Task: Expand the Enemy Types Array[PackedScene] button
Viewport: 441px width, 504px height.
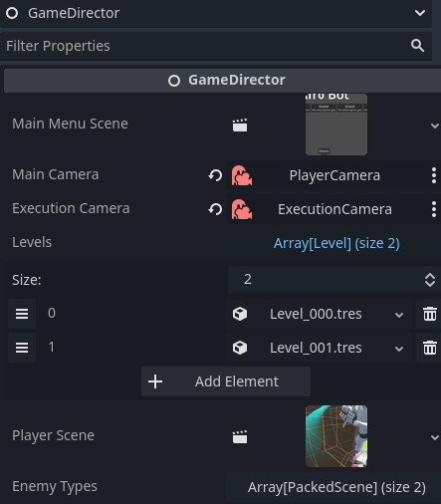Action: [x=336, y=487]
